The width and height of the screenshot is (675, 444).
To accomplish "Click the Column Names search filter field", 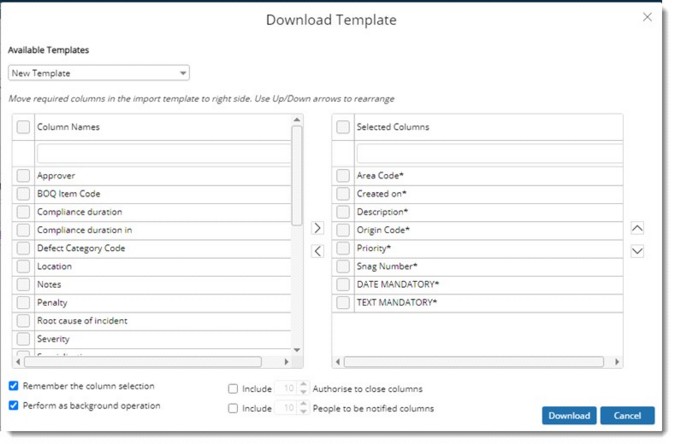I will (162, 153).
